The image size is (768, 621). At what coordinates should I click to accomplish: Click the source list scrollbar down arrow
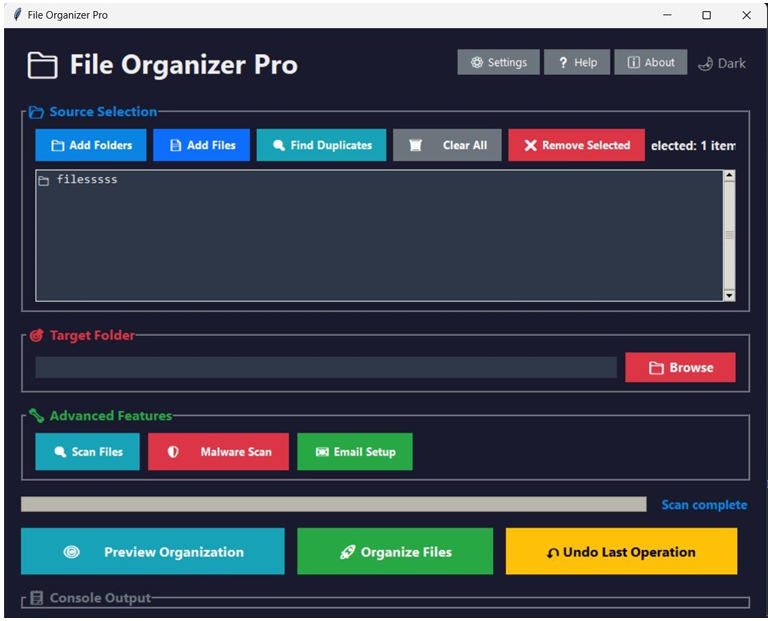tap(729, 295)
